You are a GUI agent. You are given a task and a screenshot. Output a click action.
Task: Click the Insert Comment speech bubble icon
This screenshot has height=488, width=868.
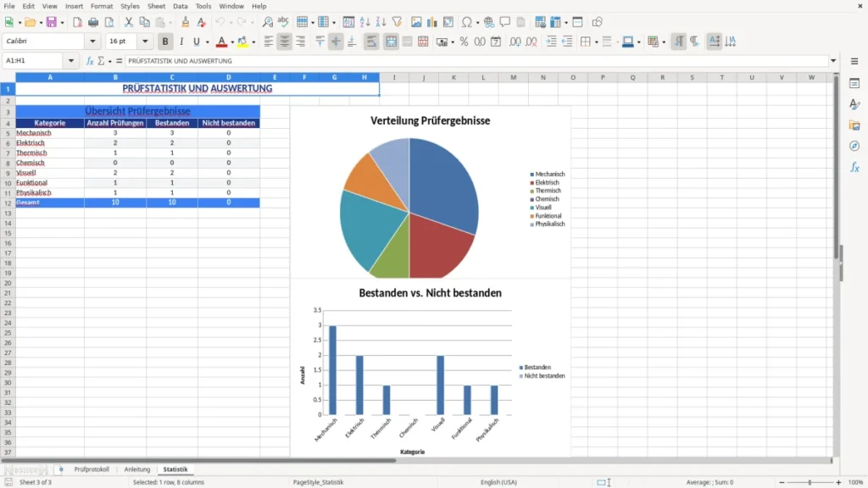pyautogui.click(x=505, y=22)
